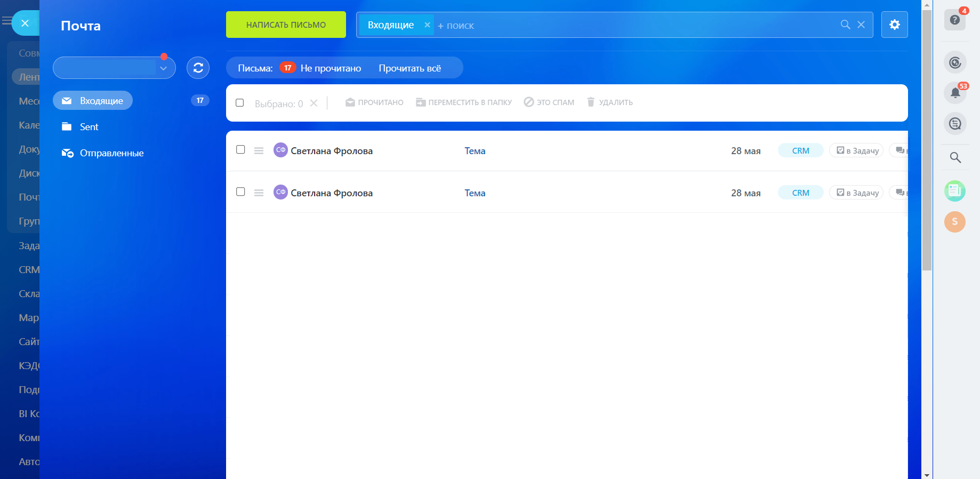Click Прочитать всё link

409,68
